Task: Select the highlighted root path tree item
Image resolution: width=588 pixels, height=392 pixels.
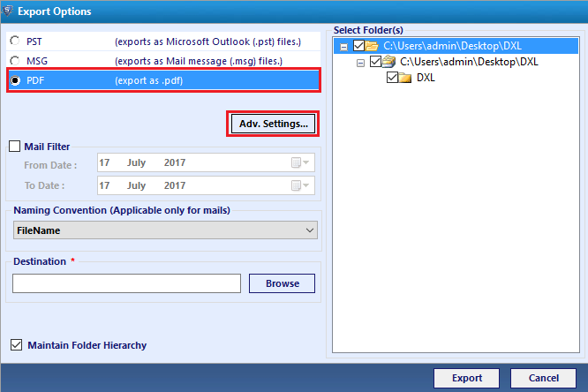Action: pyautogui.click(x=452, y=46)
